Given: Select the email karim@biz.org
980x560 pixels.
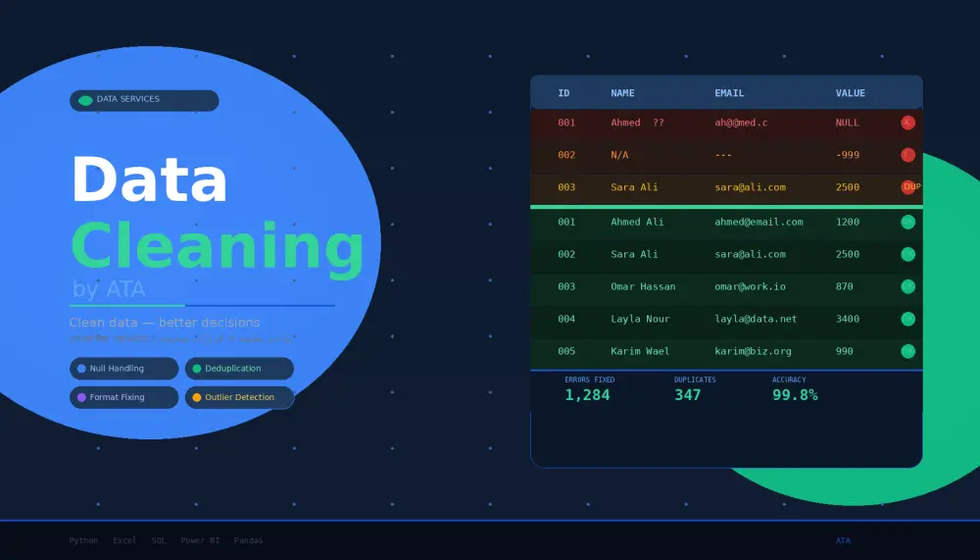Looking at the screenshot, I should pyautogui.click(x=753, y=351).
